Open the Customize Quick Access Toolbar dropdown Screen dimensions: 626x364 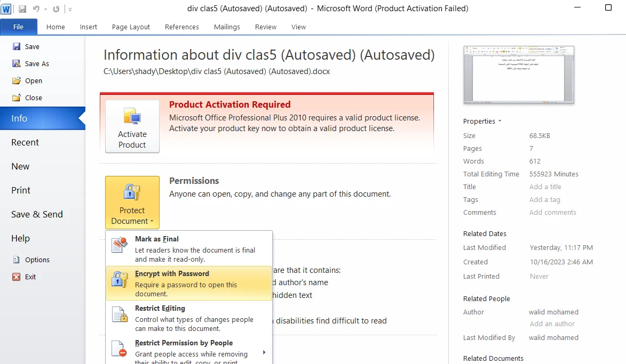pos(70,10)
